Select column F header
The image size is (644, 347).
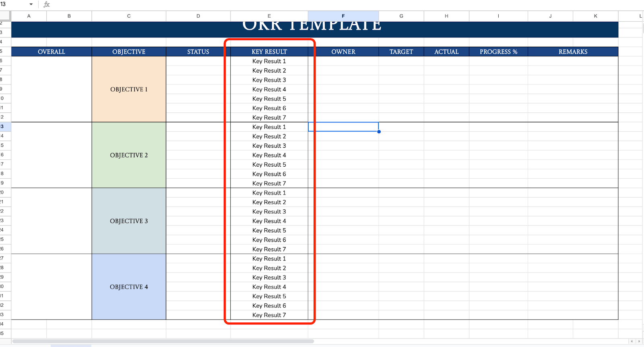coord(343,16)
